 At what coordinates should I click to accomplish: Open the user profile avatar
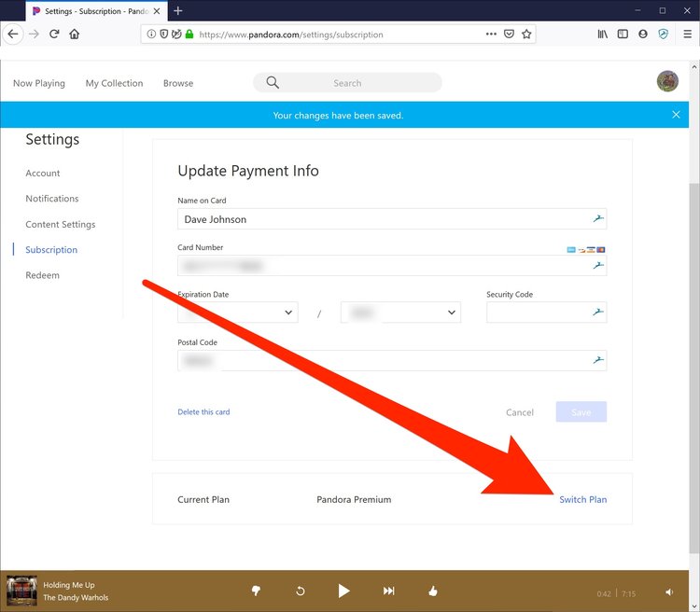click(x=667, y=81)
